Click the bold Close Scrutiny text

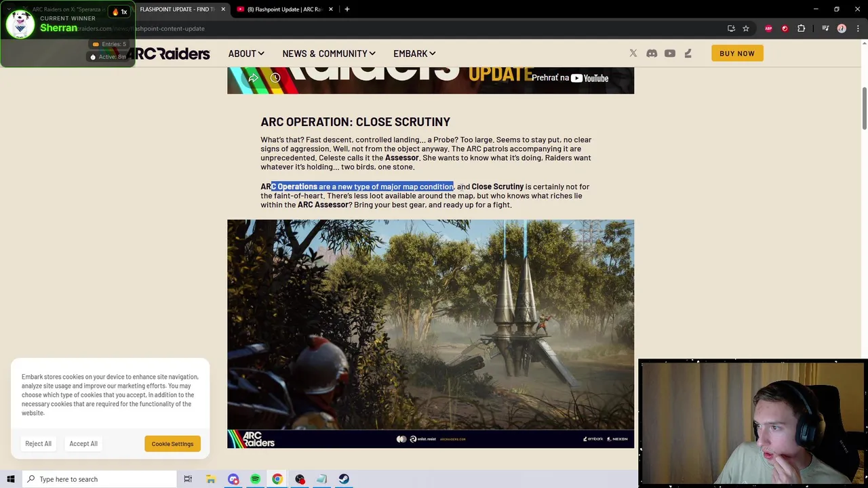coord(498,186)
